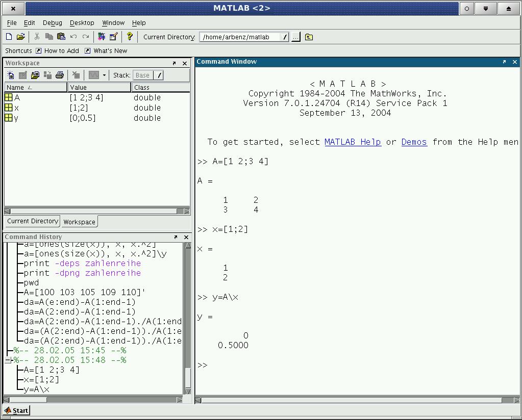The image size is (522, 420).
Task: Paste from clipboard toolbar icon
Action: (x=61, y=37)
